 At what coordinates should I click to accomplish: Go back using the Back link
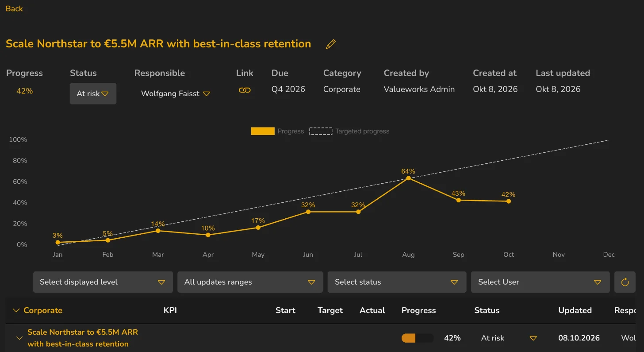pyautogui.click(x=14, y=8)
